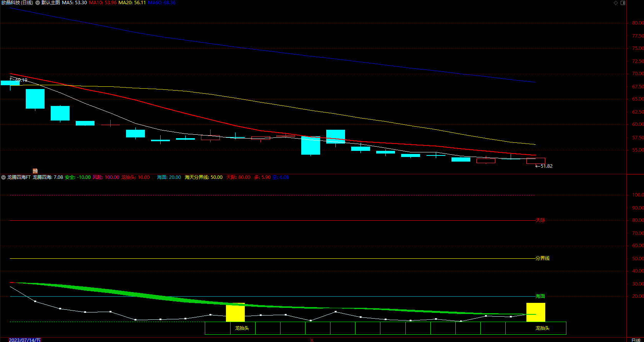Click MA20: 56.11 readout
This screenshot has width=644, height=342.
[132, 3]
